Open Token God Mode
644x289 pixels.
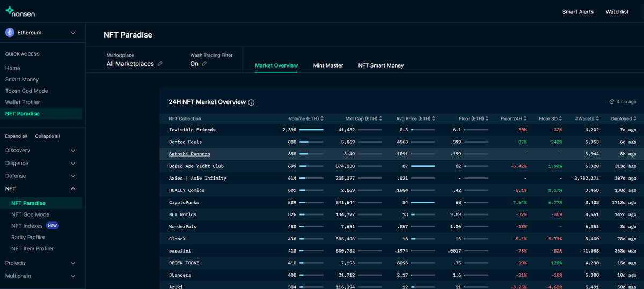27,91
